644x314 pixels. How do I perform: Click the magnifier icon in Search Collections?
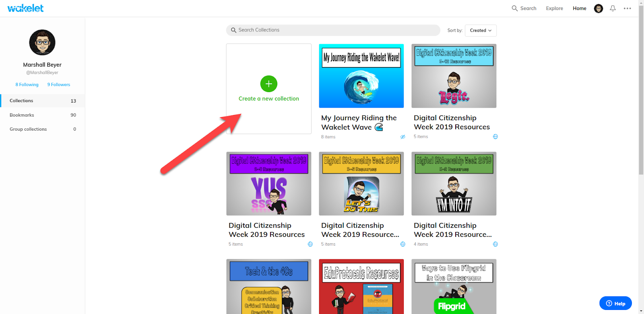[x=233, y=30]
